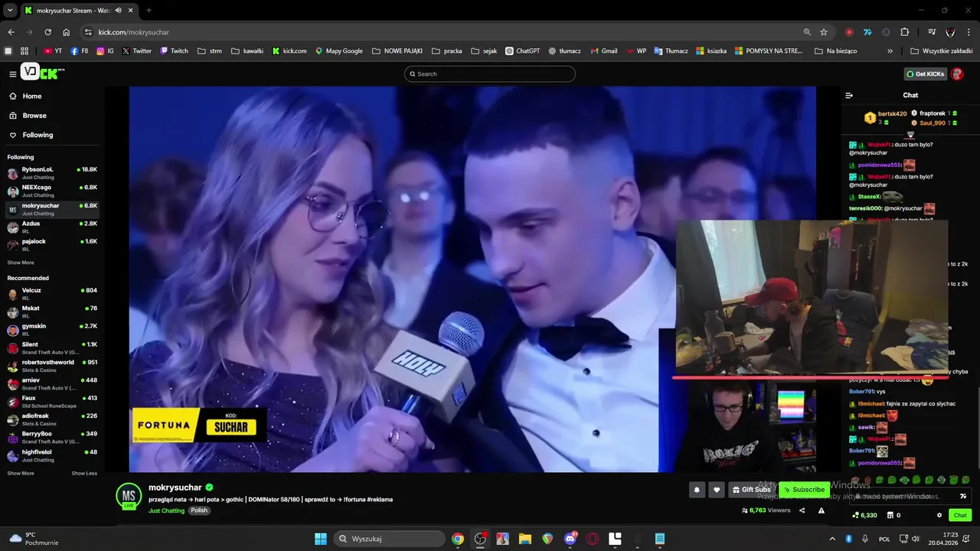Mute the tab via speaker icon
The width and height of the screenshot is (980, 551).
(x=118, y=11)
